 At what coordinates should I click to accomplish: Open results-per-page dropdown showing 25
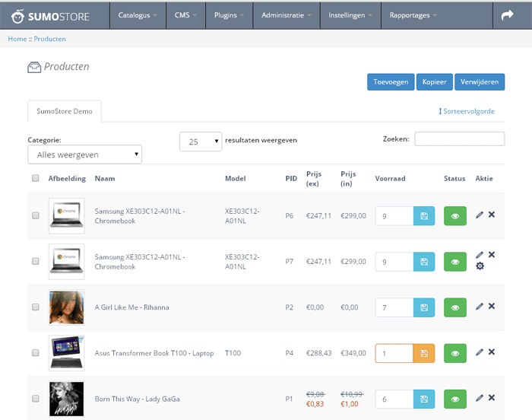[201, 142]
